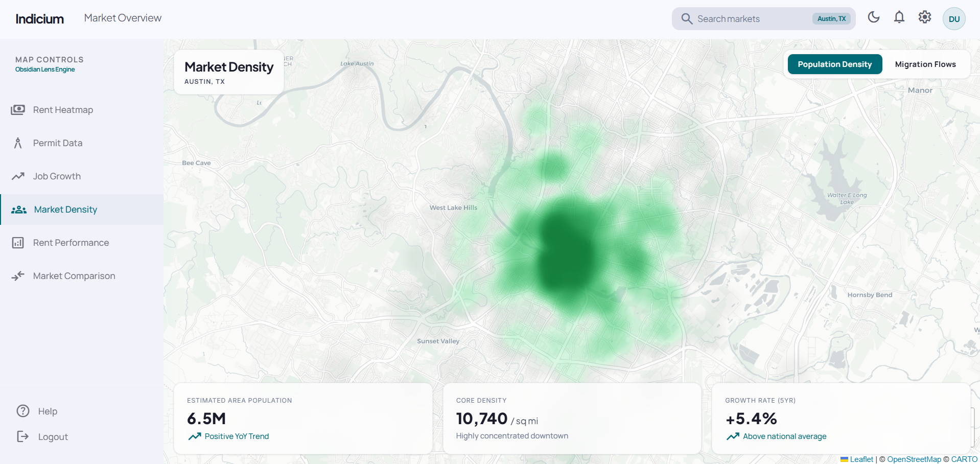This screenshot has width=980, height=464.
Task: Open Rent Heatmap section
Action: coord(82,110)
